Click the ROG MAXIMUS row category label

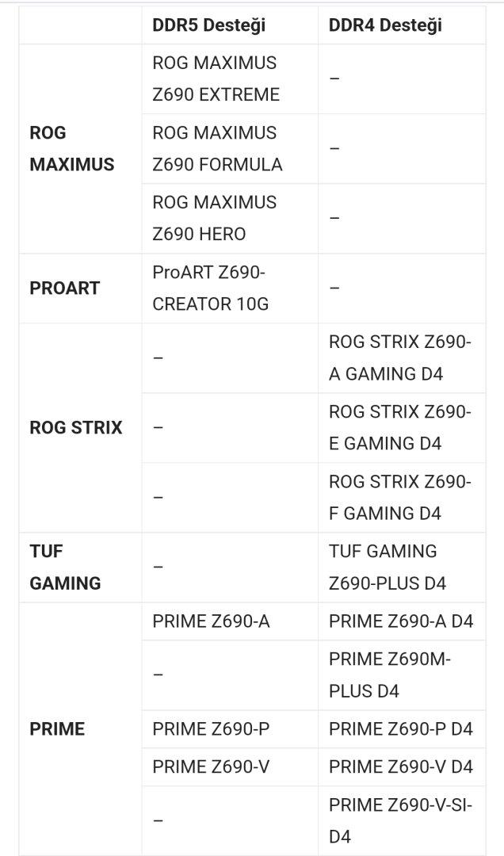pos(71,148)
